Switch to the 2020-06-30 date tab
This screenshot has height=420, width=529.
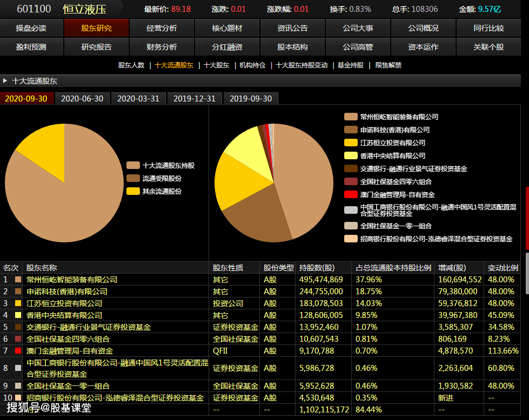pyautogui.click(x=82, y=98)
